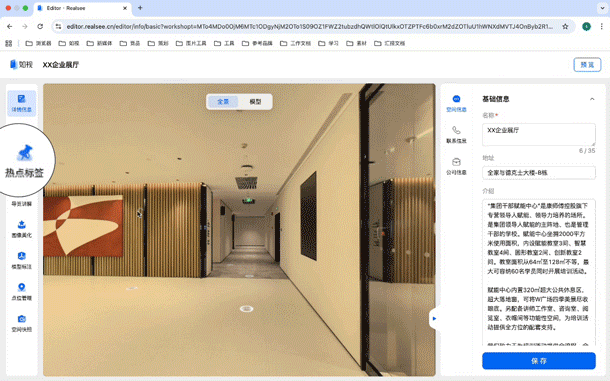This screenshot has height=381, width=610.
Task: Switch to the 联系信息 phone tab
Action: (456, 134)
